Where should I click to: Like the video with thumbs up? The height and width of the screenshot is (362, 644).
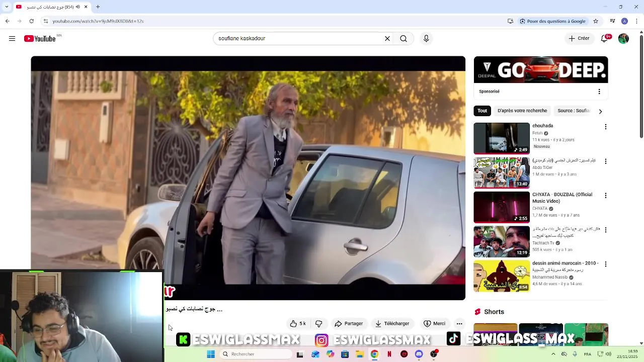tap(298, 324)
